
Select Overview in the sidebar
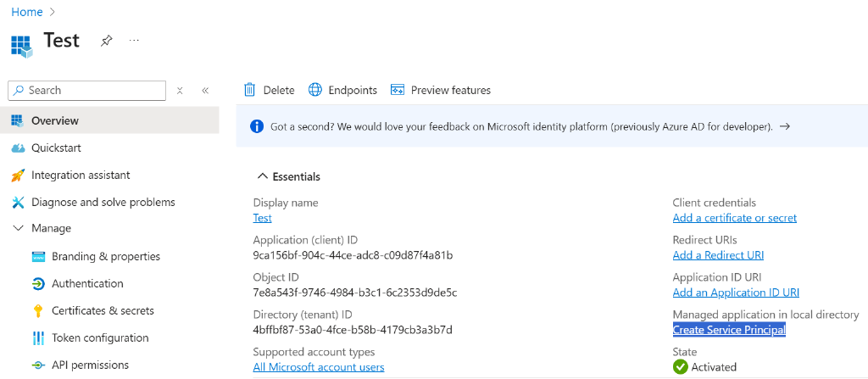(x=55, y=120)
